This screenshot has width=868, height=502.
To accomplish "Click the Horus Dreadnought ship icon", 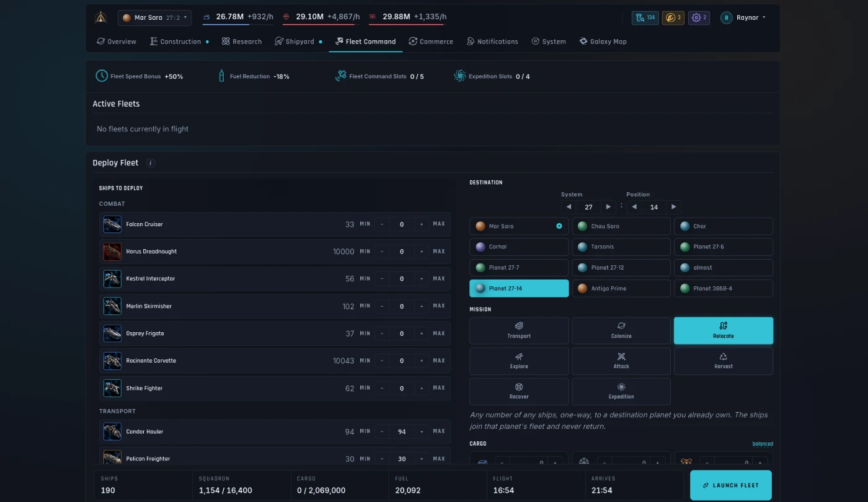I will coord(112,252).
